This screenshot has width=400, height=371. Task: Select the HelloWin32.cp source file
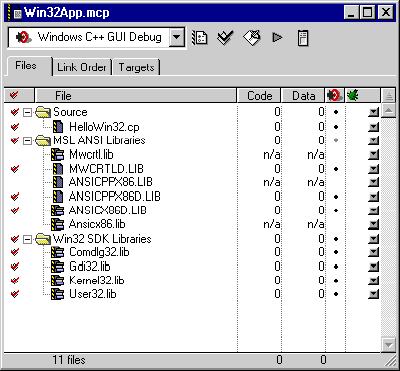coord(104,127)
